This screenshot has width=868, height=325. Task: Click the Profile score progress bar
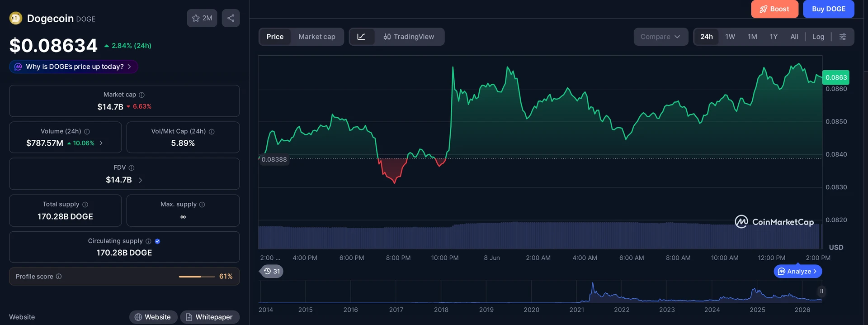click(x=197, y=276)
